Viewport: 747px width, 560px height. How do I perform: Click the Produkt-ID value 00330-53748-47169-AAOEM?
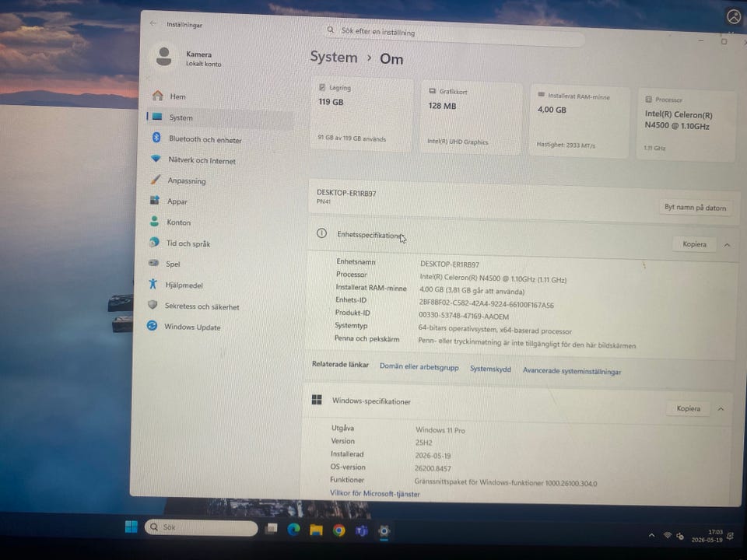[x=464, y=316]
